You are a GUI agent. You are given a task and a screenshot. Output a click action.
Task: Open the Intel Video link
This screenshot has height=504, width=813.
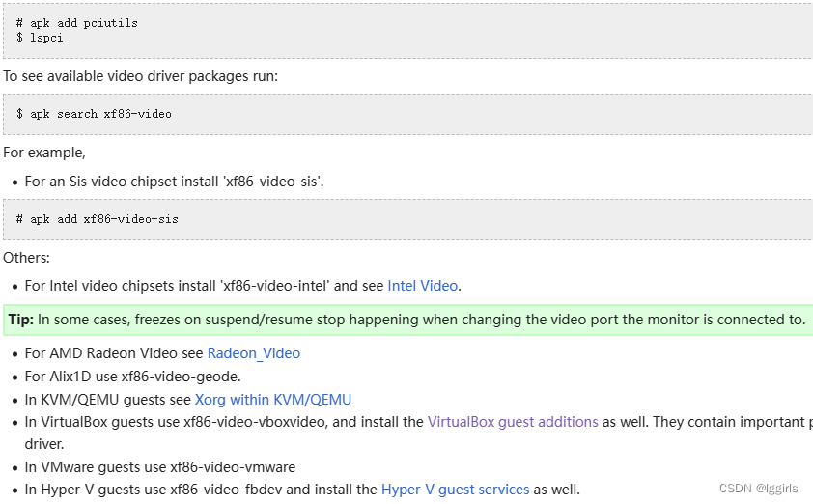pyautogui.click(x=423, y=286)
